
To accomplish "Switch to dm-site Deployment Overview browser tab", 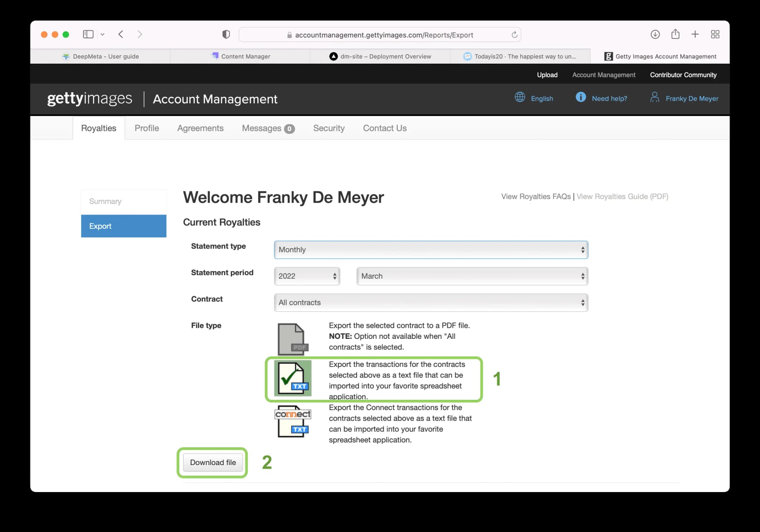I will pyautogui.click(x=380, y=56).
